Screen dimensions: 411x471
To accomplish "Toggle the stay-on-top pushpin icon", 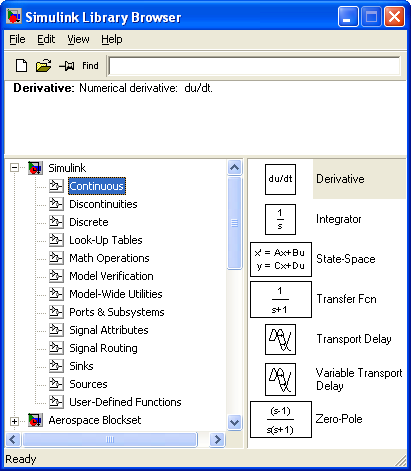I will pos(67,66).
